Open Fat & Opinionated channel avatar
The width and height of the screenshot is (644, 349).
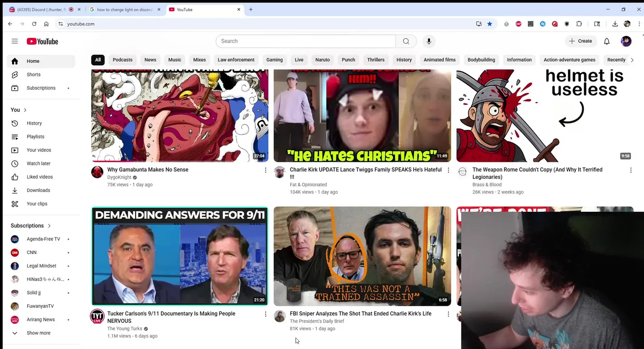click(280, 172)
